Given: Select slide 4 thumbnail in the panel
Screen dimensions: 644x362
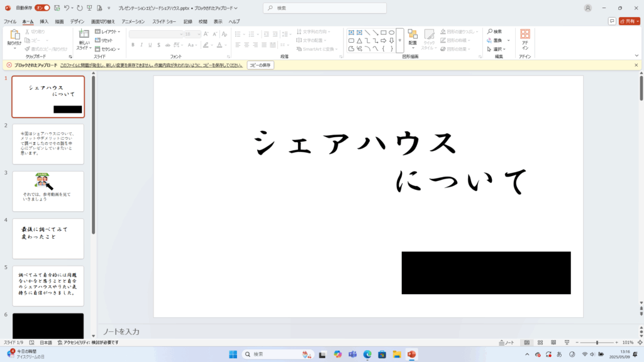Looking at the screenshot, I should (48, 238).
